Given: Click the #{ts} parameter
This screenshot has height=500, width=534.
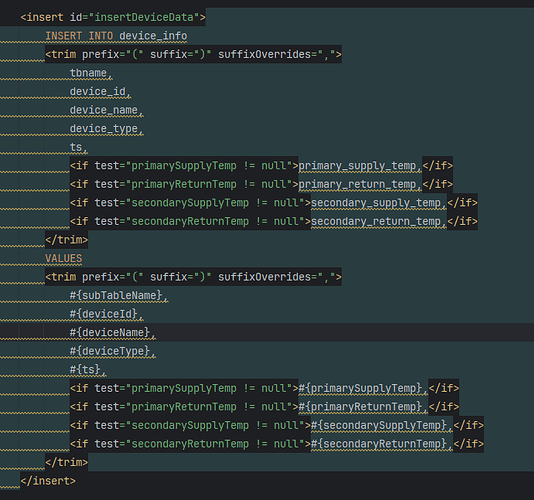Looking at the screenshot, I should click(x=88, y=370).
